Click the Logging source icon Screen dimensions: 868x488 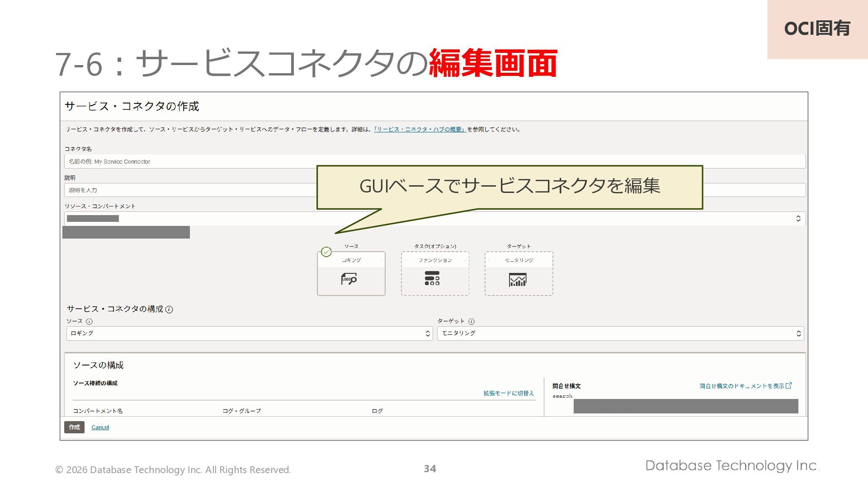click(x=349, y=279)
